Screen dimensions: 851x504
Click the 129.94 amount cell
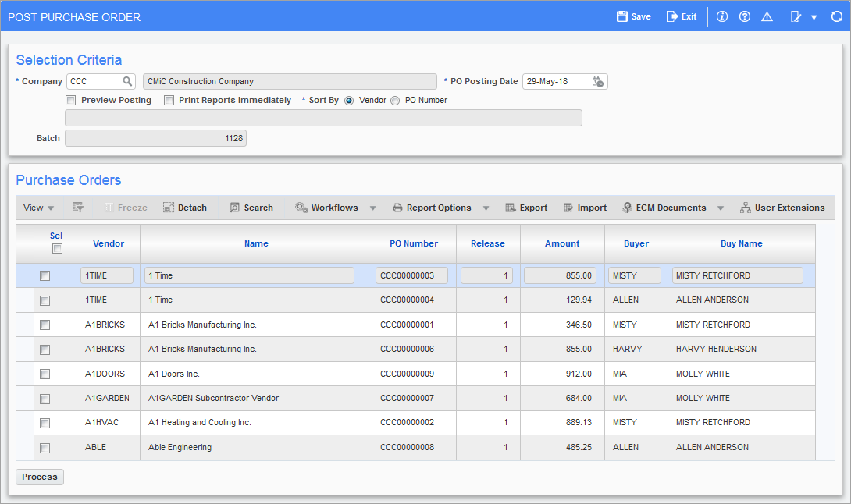(x=562, y=300)
